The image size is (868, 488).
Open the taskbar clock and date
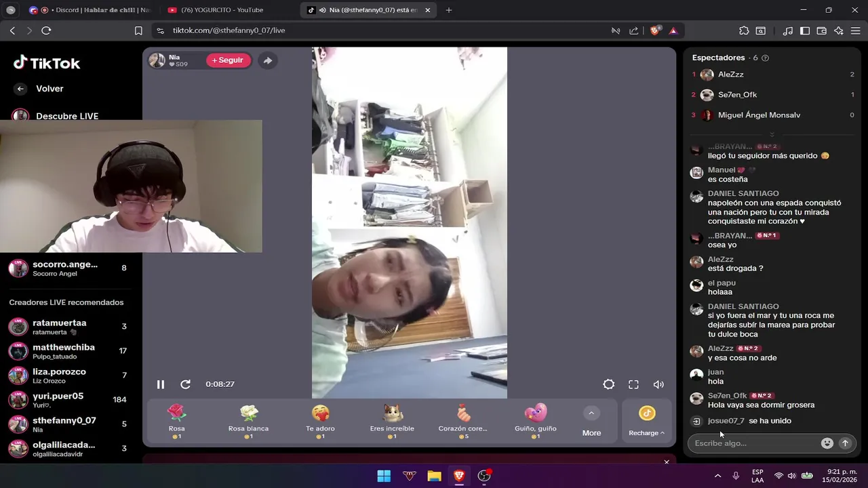click(x=841, y=476)
